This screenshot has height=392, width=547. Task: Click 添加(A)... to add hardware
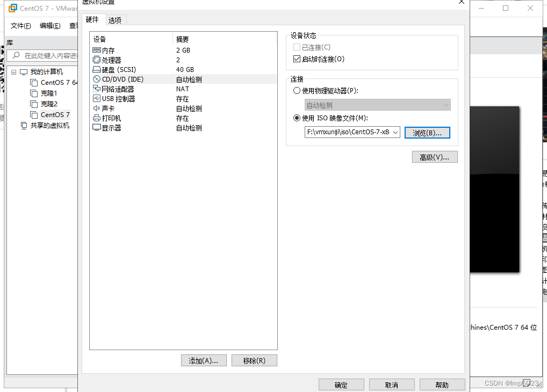coord(204,361)
